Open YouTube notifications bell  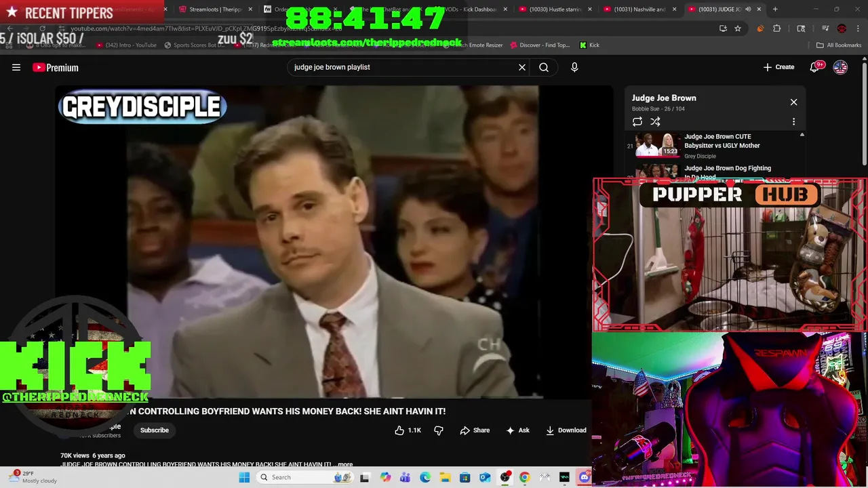(814, 67)
